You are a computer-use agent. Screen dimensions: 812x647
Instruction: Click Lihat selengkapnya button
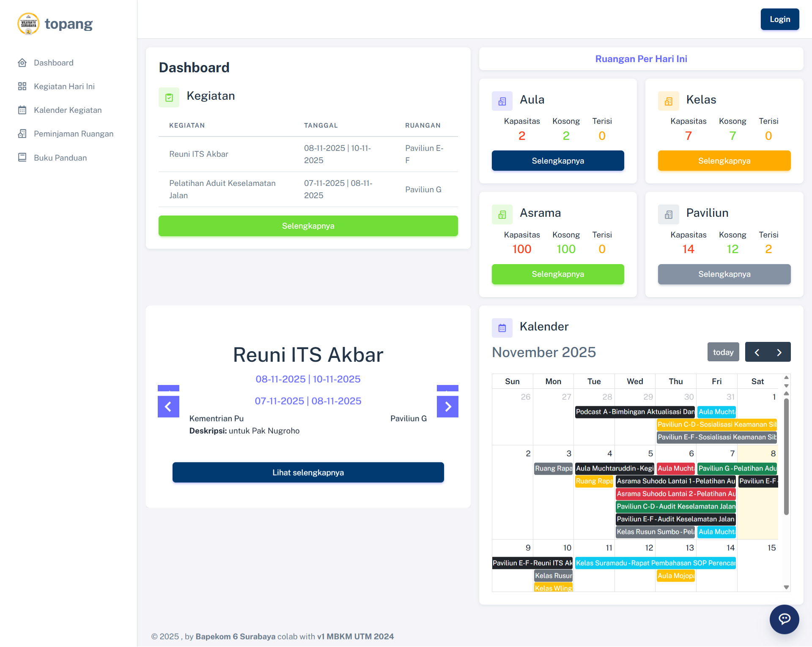click(x=308, y=472)
